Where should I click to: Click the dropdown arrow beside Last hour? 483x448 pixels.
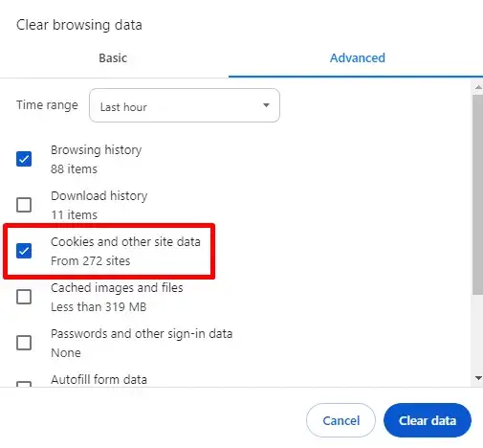pyautogui.click(x=266, y=105)
